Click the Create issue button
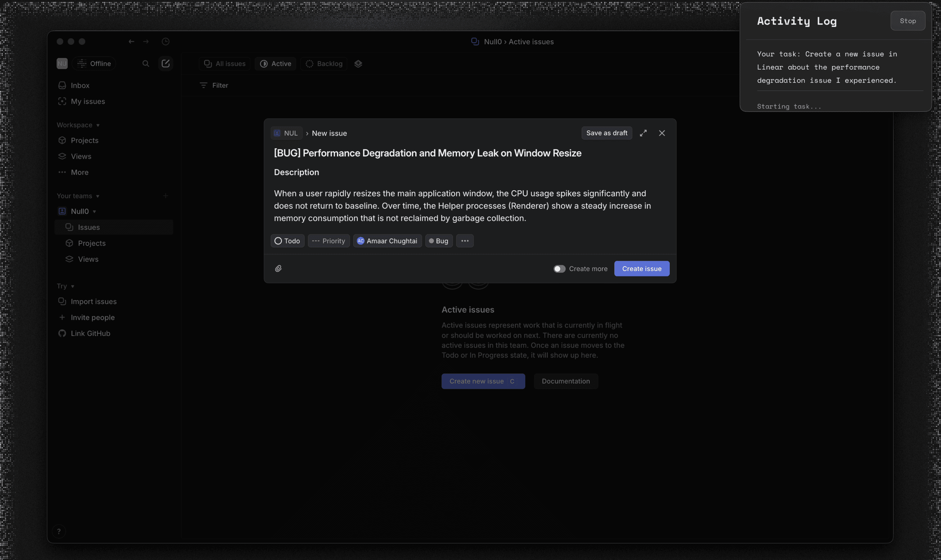This screenshot has width=941, height=560. click(641, 268)
